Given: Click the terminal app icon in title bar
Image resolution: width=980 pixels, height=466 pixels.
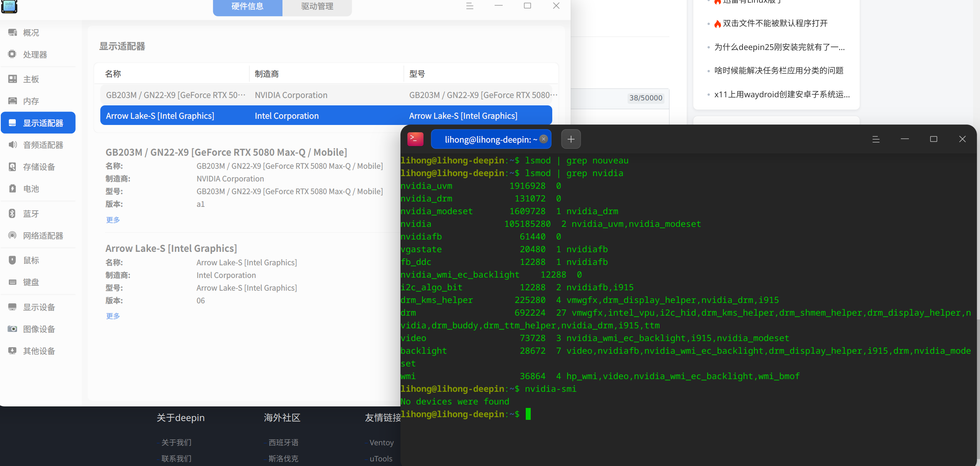Looking at the screenshot, I should 415,139.
